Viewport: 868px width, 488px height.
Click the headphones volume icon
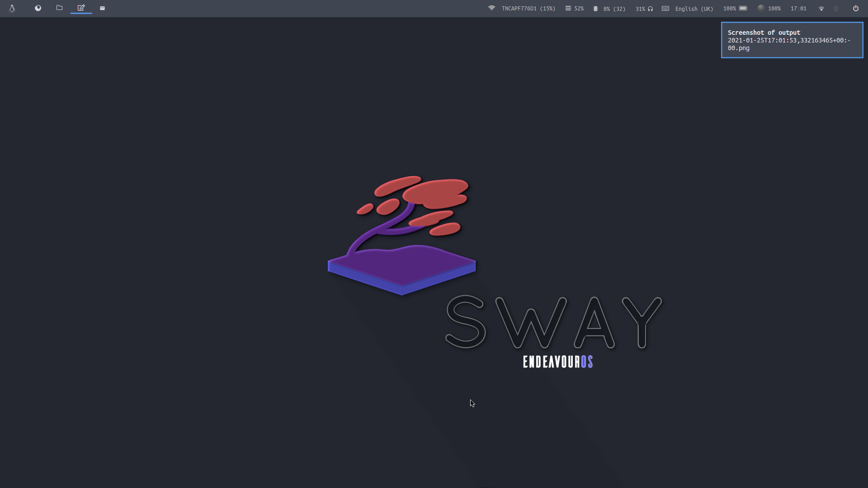click(x=650, y=9)
